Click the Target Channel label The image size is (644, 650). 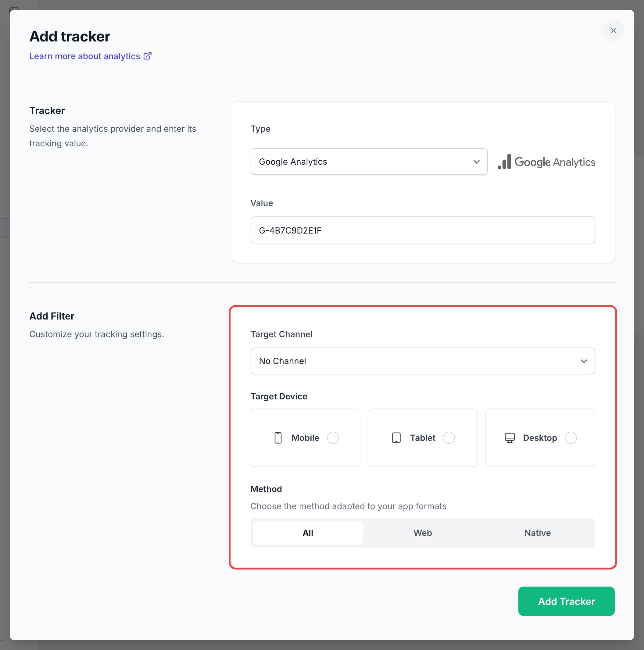click(x=281, y=334)
